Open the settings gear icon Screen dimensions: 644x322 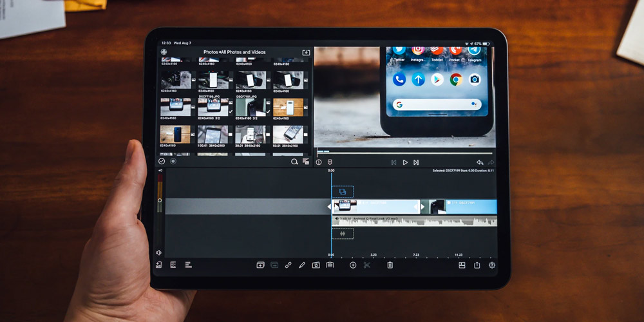click(x=491, y=265)
